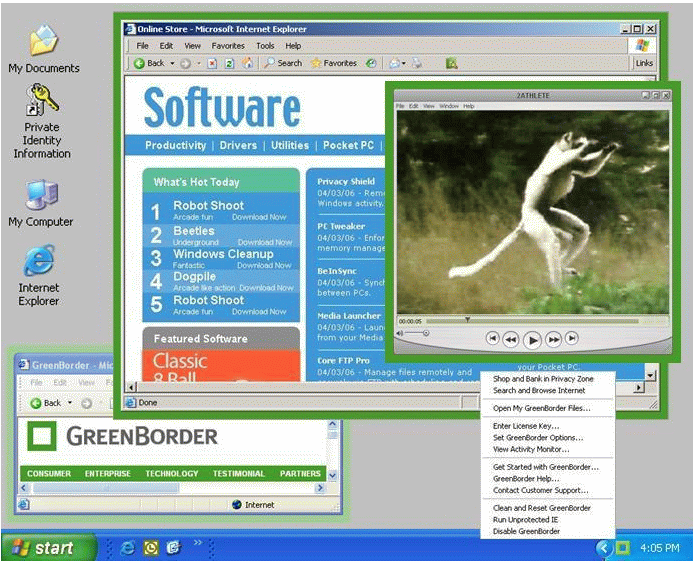Click Fast Forward in 2ATHLETE player
Screen dimensions: 693x563
(553, 339)
